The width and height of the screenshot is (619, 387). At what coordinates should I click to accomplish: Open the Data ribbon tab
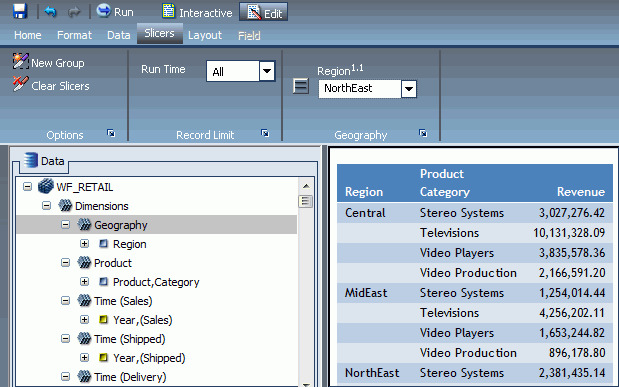point(118,35)
